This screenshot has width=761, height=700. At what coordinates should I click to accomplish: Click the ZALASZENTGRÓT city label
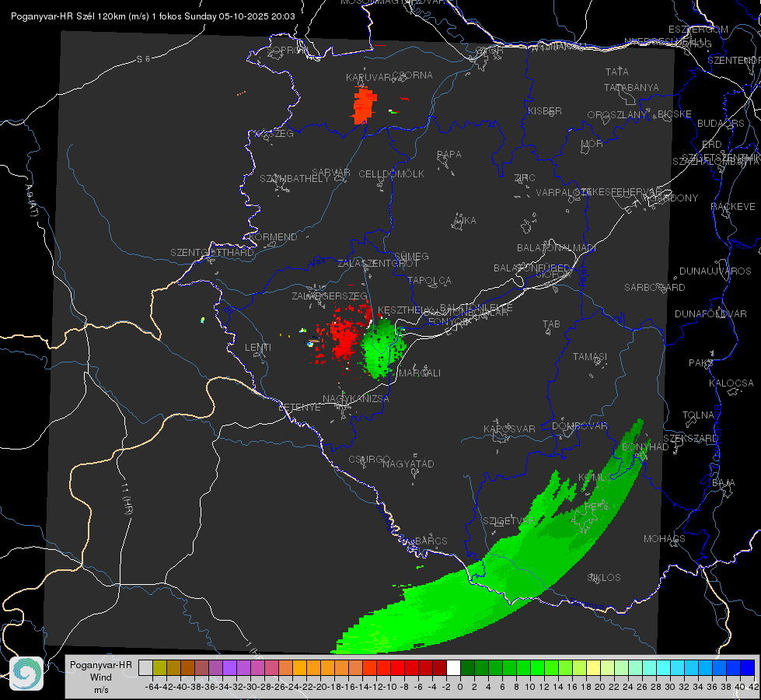(x=378, y=264)
